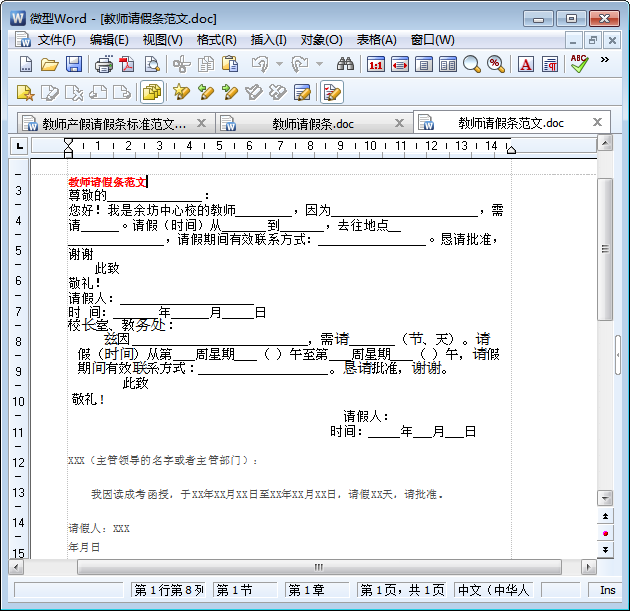The height and width of the screenshot is (611, 630).
Task: Go to the next change with the green right arrow pencil
Action: [230, 92]
